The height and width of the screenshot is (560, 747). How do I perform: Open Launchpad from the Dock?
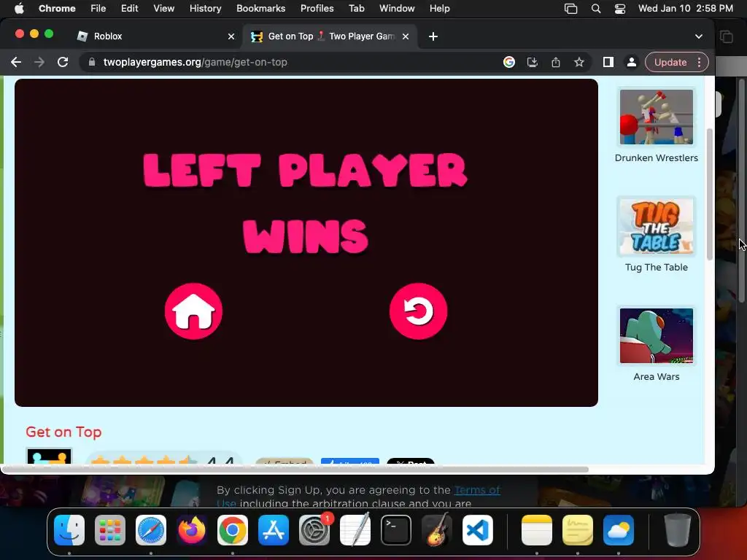pos(110,530)
